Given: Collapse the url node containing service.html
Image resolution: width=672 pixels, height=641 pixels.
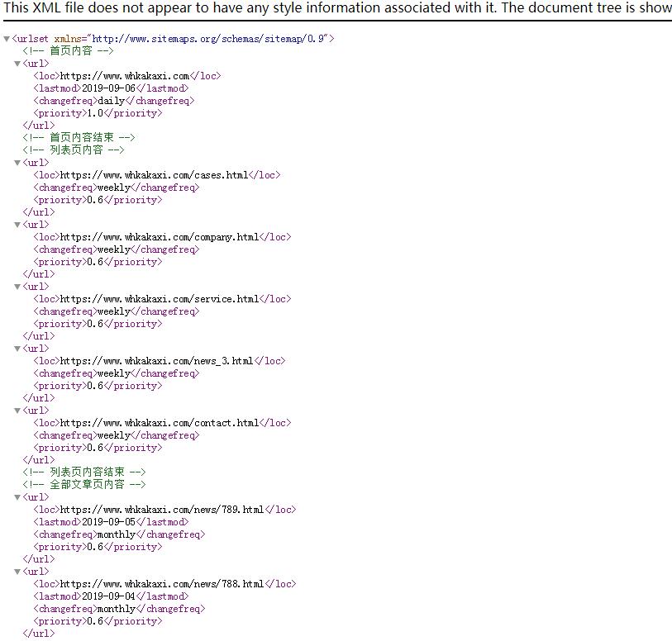Looking at the screenshot, I should click(x=17, y=287).
